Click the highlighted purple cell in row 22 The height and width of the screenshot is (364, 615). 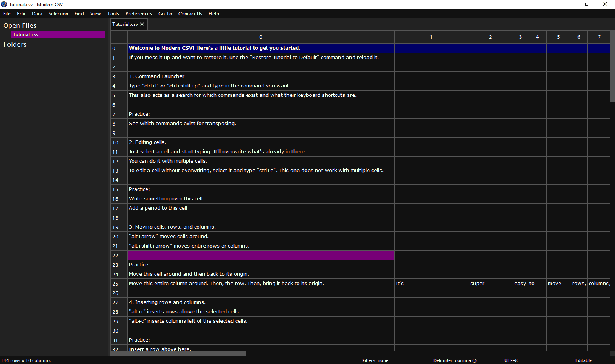pyautogui.click(x=261, y=255)
